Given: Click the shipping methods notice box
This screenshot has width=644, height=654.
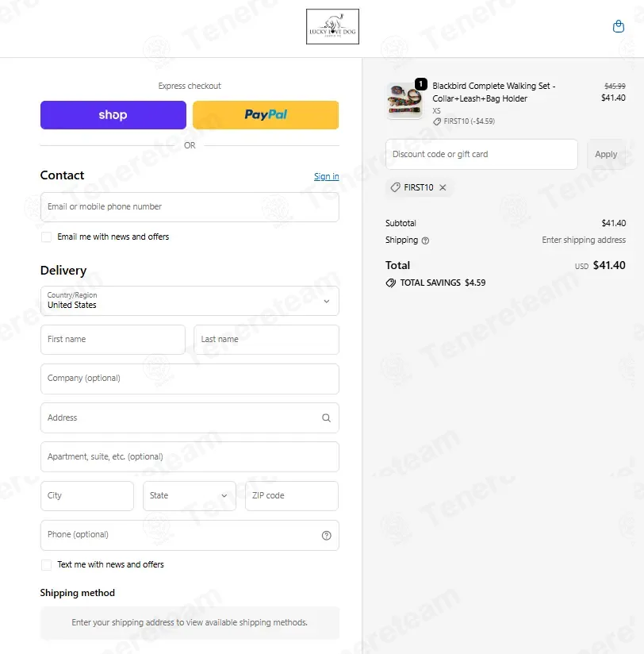Looking at the screenshot, I should pyautogui.click(x=190, y=623).
